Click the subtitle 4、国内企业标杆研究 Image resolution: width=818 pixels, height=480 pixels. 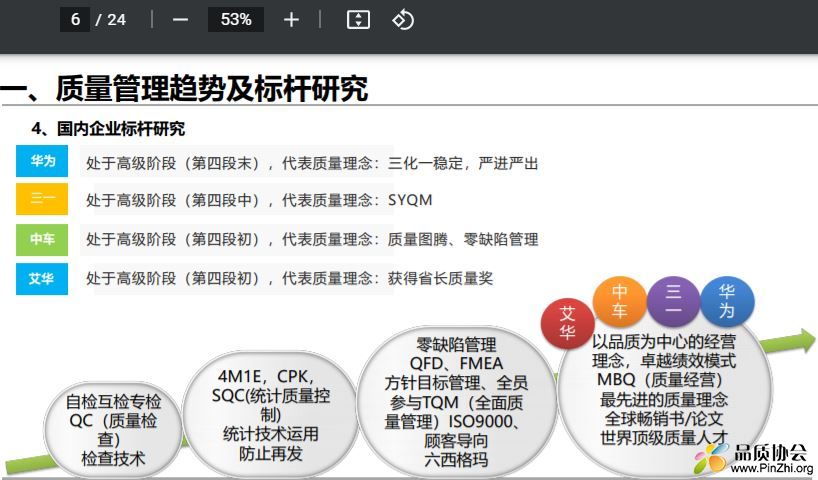click(109, 129)
